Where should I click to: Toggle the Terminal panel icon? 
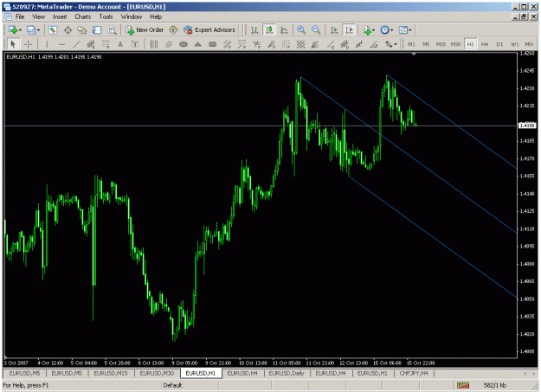[97, 30]
